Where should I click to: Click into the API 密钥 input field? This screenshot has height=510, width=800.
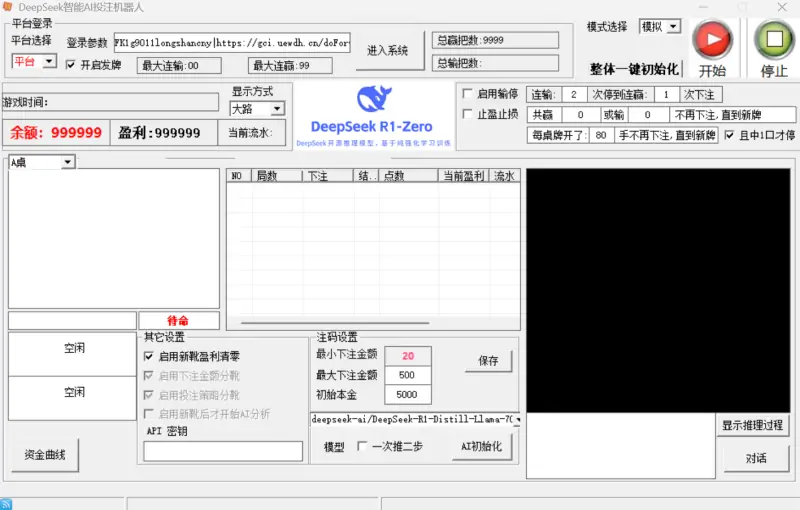coord(223,451)
